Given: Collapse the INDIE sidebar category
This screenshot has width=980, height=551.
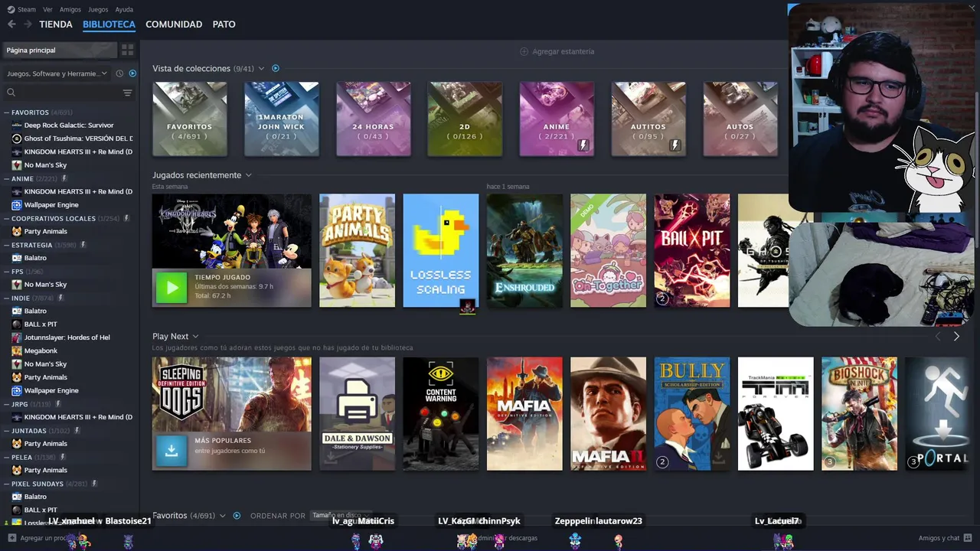Looking at the screenshot, I should click(7, 298).
